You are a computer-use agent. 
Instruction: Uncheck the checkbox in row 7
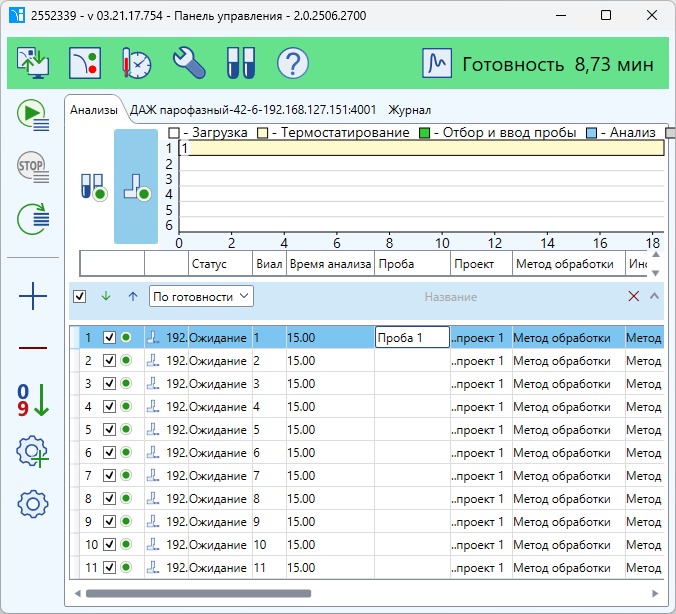[x=111, y=475]
